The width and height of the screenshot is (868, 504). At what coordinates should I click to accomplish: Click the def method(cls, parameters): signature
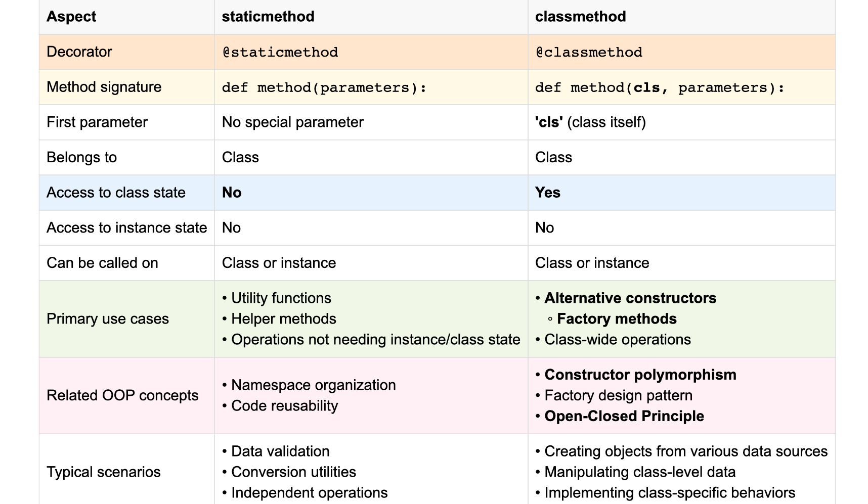[660, 87]
